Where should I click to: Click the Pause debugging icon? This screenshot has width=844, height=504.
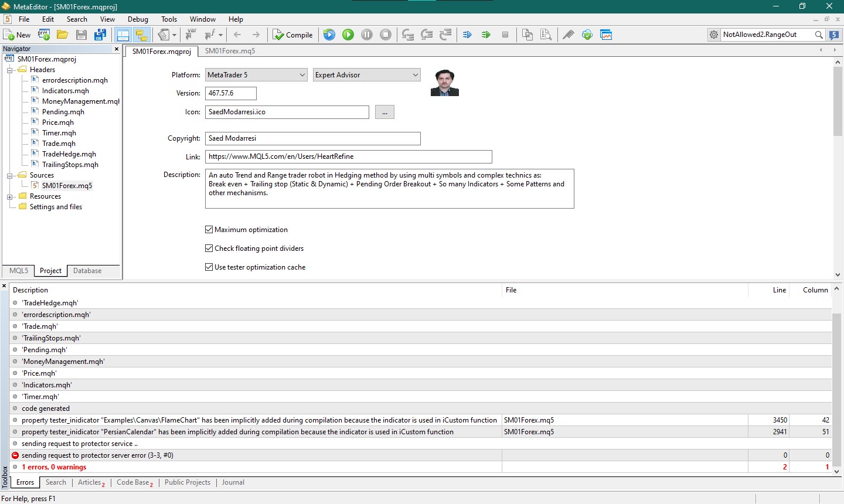pos(367,35)
